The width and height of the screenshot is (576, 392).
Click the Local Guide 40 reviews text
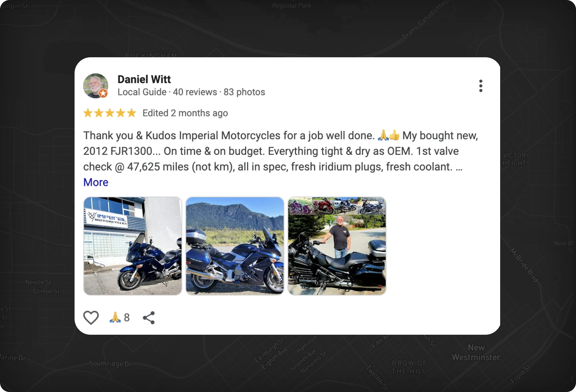click(x=167, y=92)
